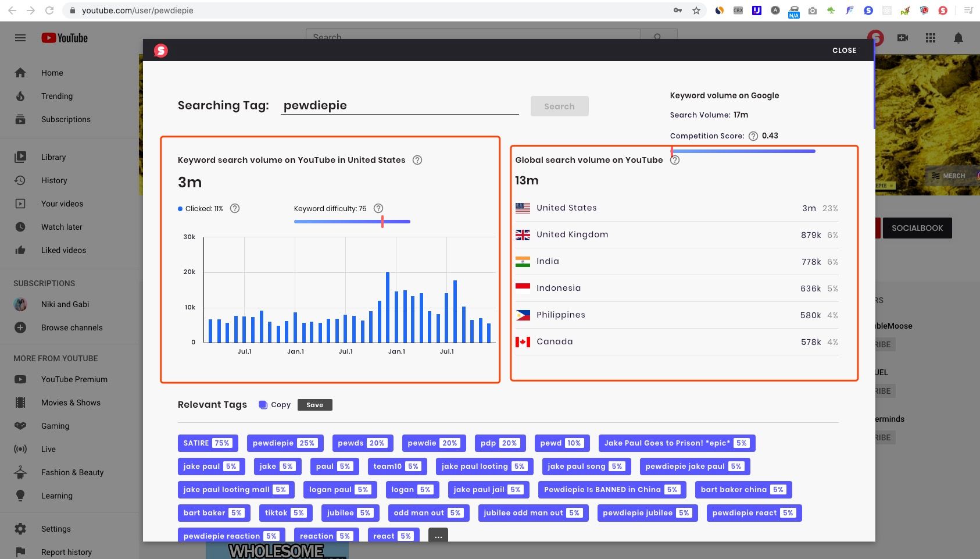Open the YouTube apps grid icon
This screenshot has width=980, height=559.
[931, 38]
